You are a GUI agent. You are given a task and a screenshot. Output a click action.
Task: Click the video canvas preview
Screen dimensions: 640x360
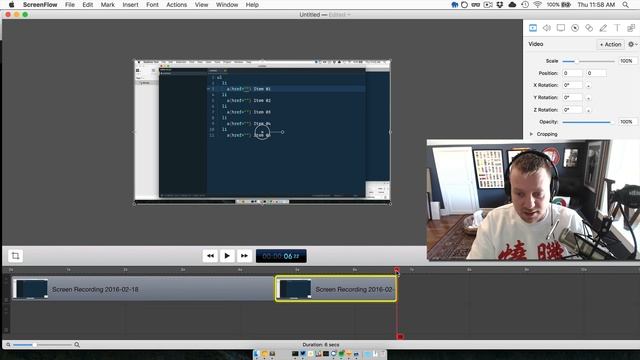pos(262,132)
